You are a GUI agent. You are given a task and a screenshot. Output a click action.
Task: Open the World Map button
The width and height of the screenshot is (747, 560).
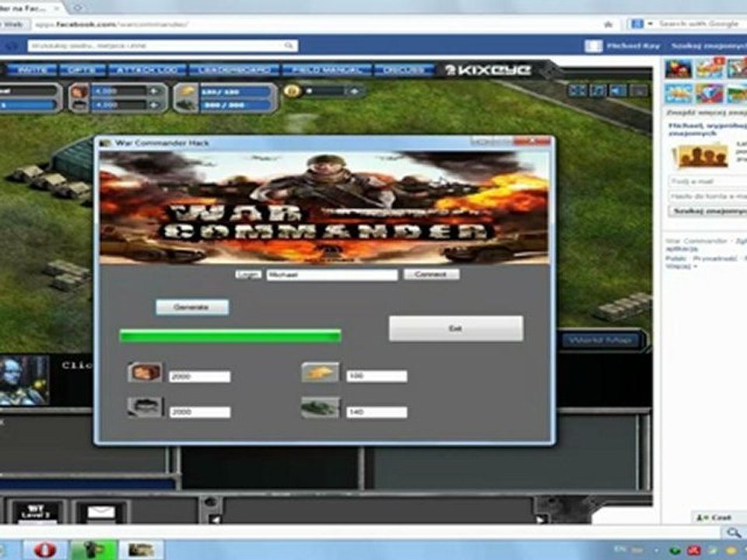[600, 340]
